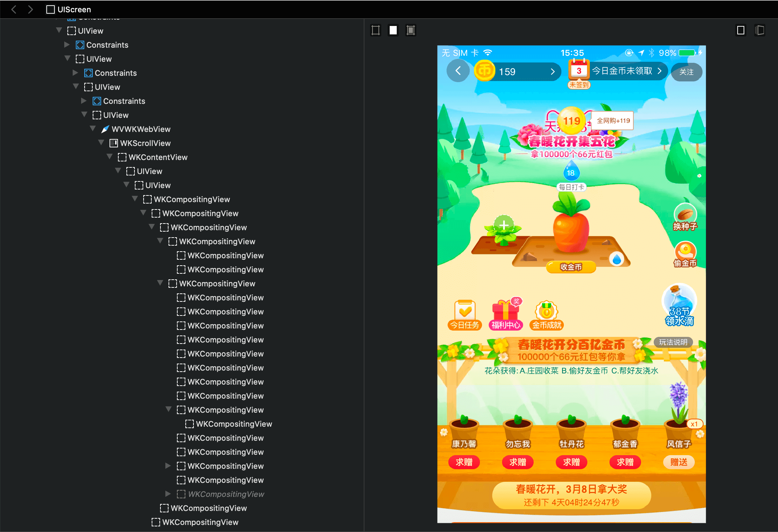This screenshot has width=778, height=532.
Task: Toggle the solid white canvas mode button
Action: [x=393, y=30]
